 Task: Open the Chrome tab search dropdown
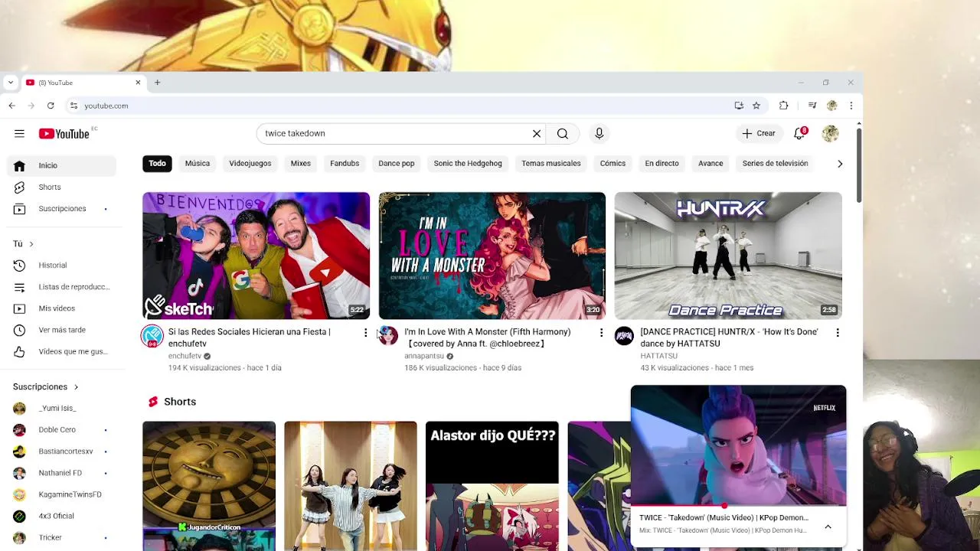(11, 83)
